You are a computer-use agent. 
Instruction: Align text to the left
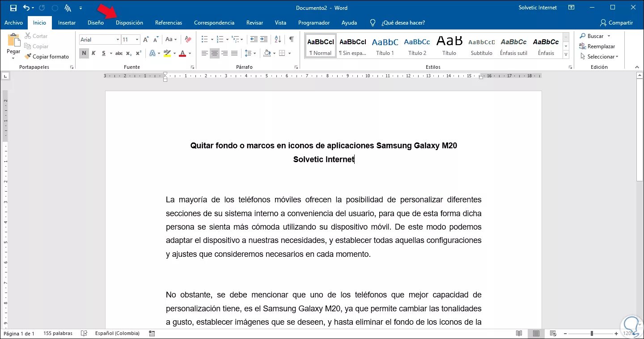pyautogui.click(x=205, y=53)
